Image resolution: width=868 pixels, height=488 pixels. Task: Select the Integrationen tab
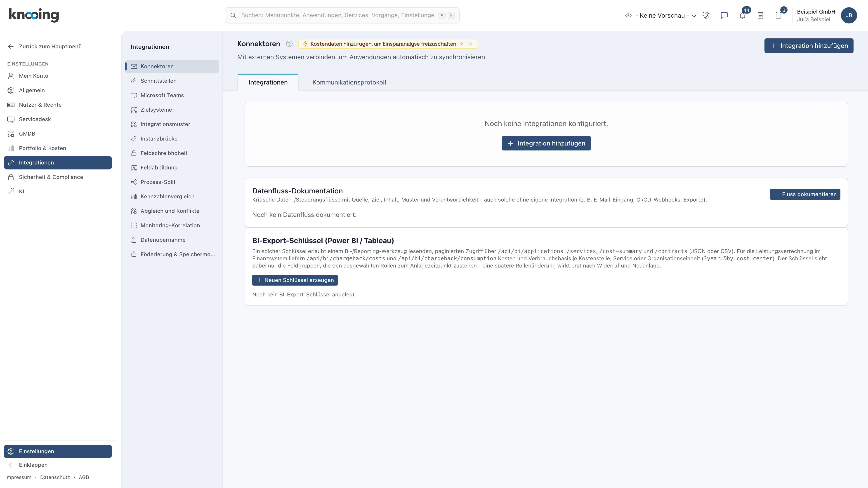(x=268, y=82)
